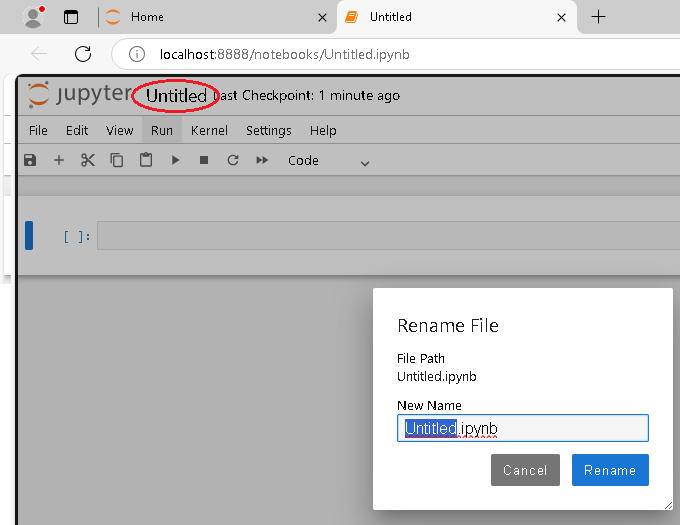This screenshot has width=680, height=525.
Task: Open the Kernel menu
Action: tap(209, 130)
